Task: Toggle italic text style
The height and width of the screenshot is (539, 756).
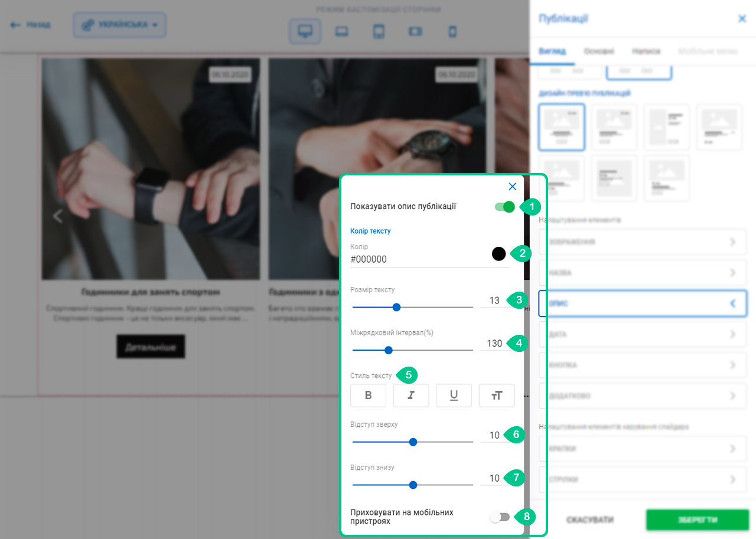Action: pos(410,396)
